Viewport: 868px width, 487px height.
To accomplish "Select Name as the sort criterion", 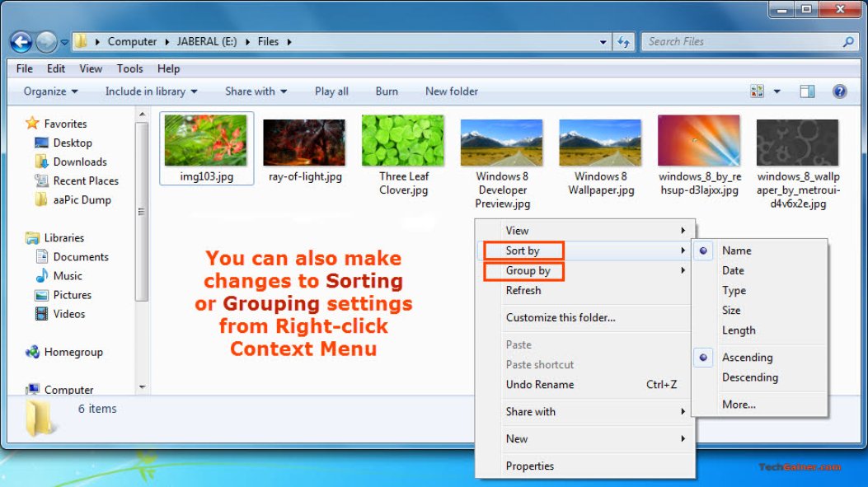I will pos(736,251).
